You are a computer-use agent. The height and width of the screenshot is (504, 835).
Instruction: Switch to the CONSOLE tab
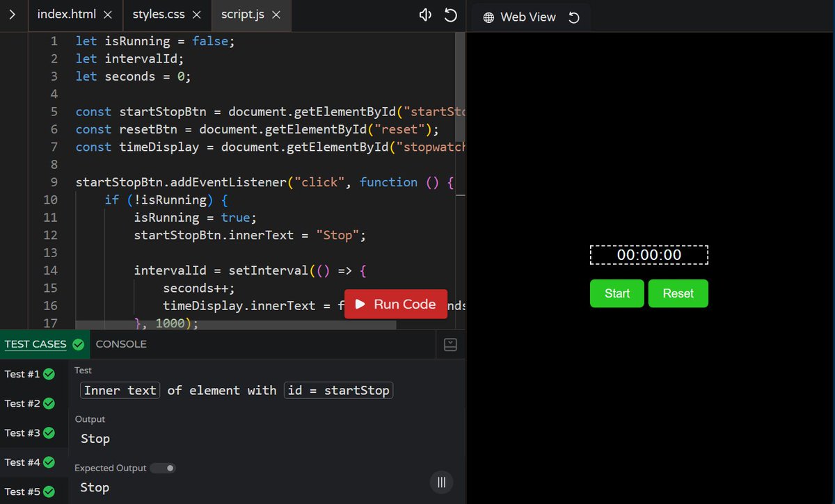coord(121,343)
